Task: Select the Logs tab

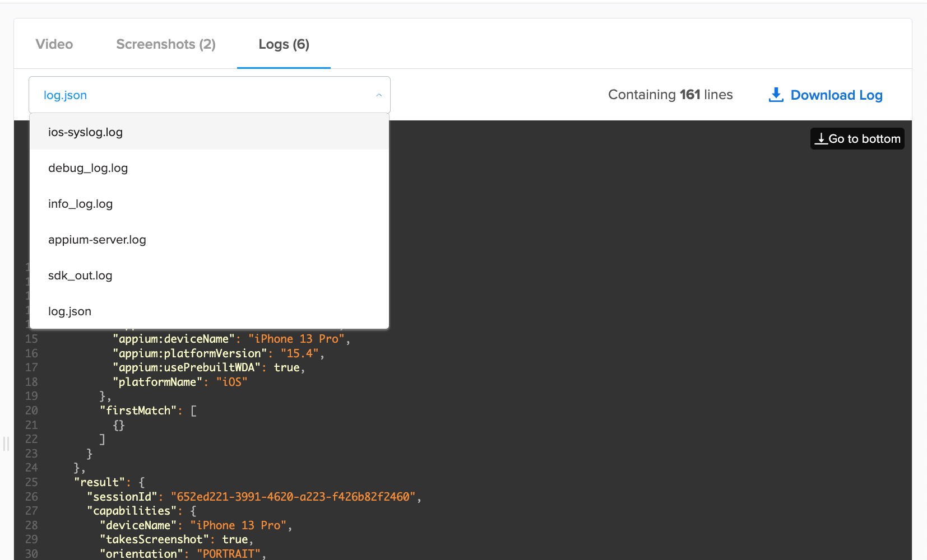Action: 284,44
